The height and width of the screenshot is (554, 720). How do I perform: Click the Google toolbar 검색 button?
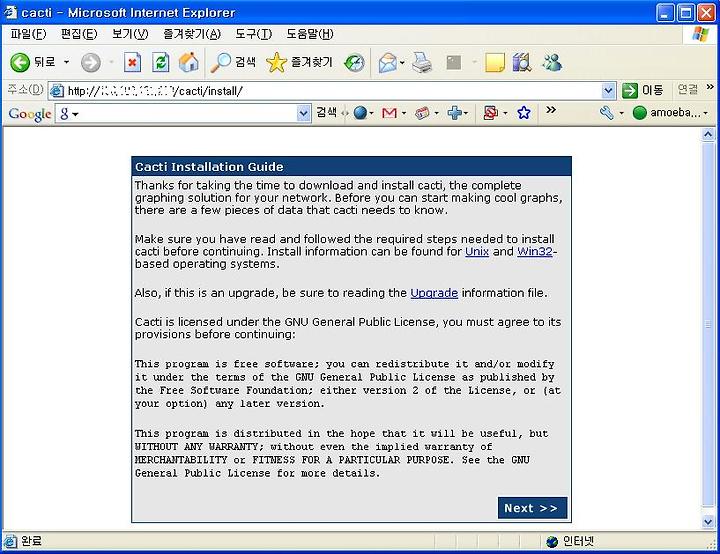point(326,113)
